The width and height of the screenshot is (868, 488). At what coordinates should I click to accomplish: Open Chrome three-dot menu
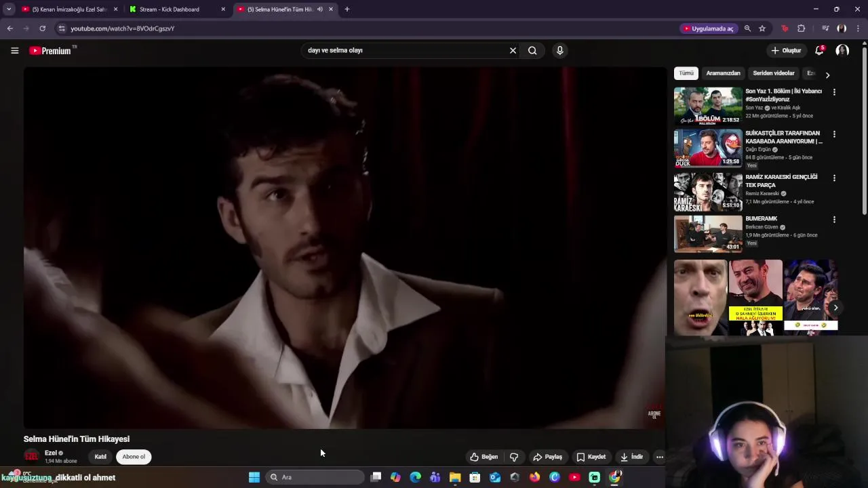858,28
